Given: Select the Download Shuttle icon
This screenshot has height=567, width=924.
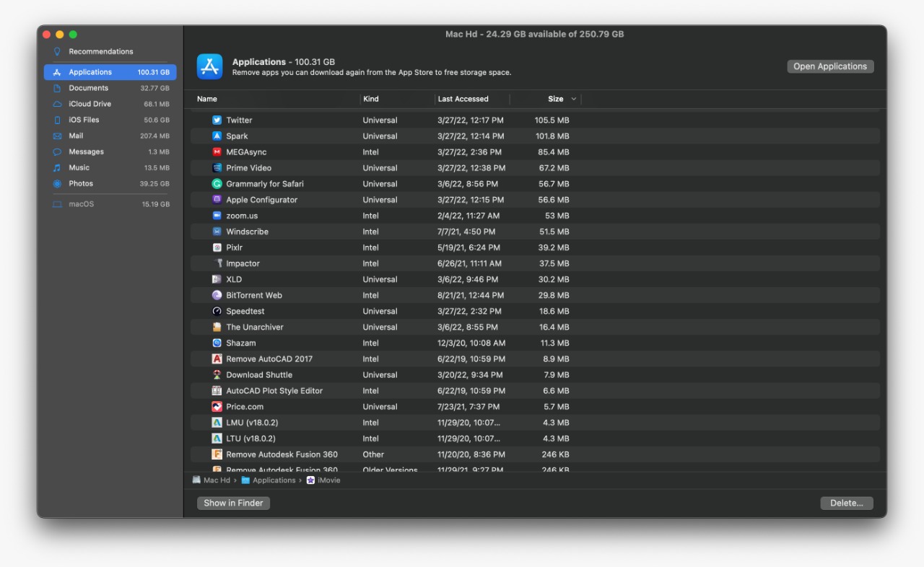Looking at the screenshot, I should coord(217,374).
